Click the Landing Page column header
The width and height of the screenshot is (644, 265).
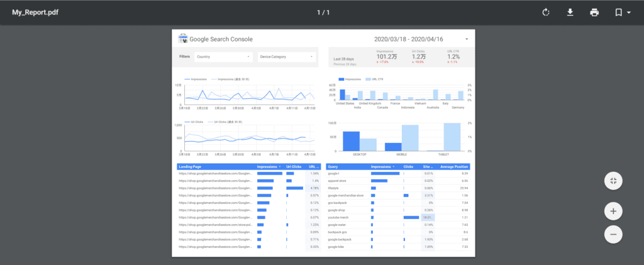coord(189,167)
